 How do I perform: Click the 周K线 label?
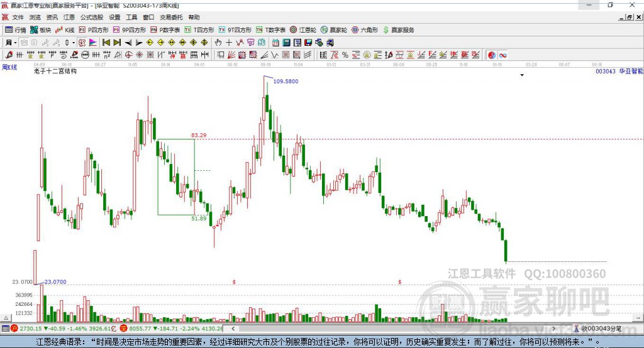coord(9,67)
